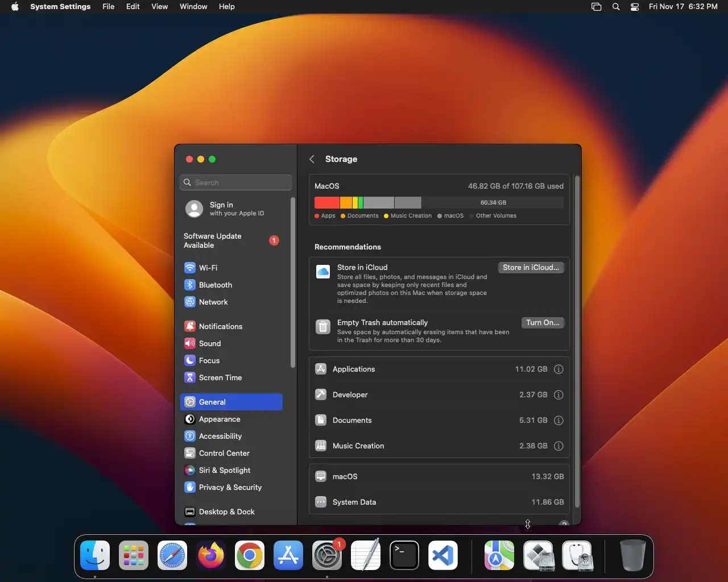Open the Apple menu
The height and width of the screenshot is (582, 728).
pyautogui.click(x=15, y=7)
